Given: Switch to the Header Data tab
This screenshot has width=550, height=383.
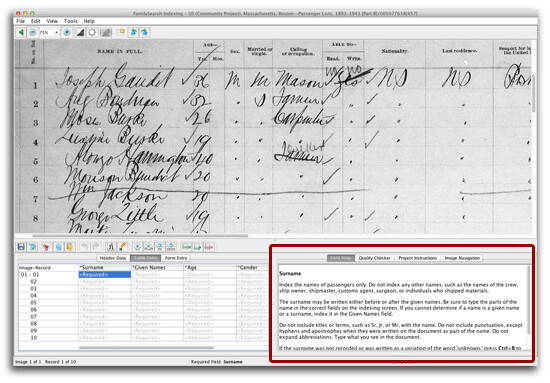Looking at the screenshot, I should 113,258.
